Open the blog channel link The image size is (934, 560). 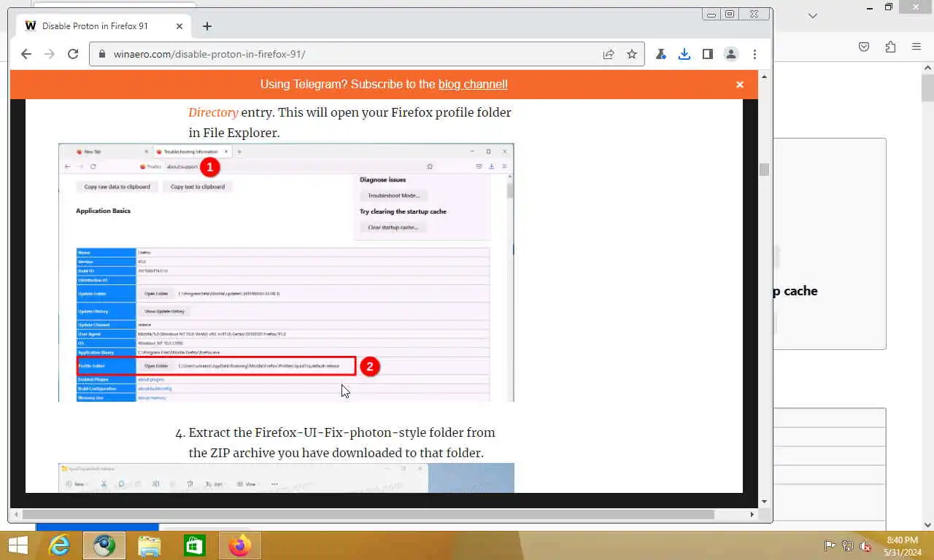coord(473,85)
